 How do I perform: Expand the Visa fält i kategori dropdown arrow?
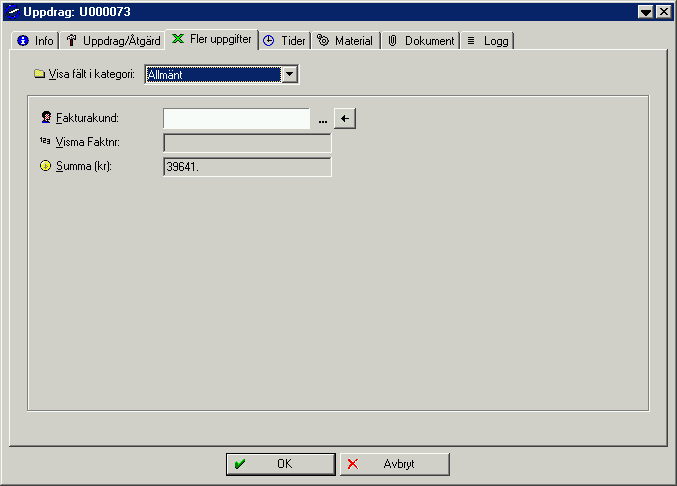(290, 74)
